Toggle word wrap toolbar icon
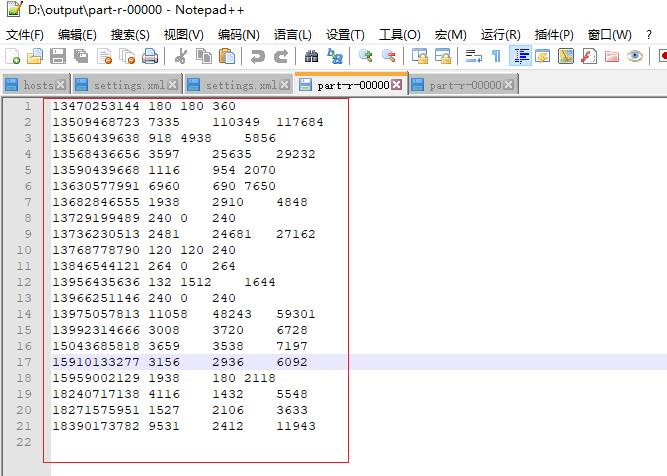667x476 pixels. click(473, 56)
